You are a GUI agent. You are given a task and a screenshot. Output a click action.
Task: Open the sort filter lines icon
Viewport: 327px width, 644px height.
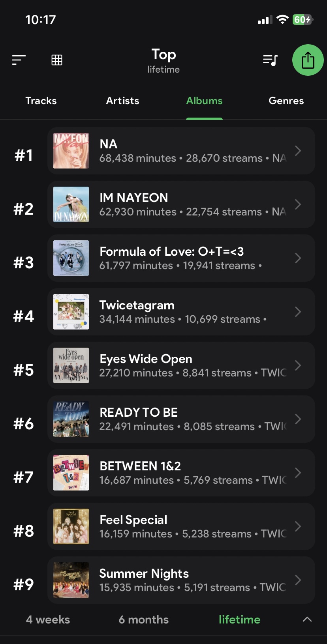pyautogui.click(x=19, y=60)
